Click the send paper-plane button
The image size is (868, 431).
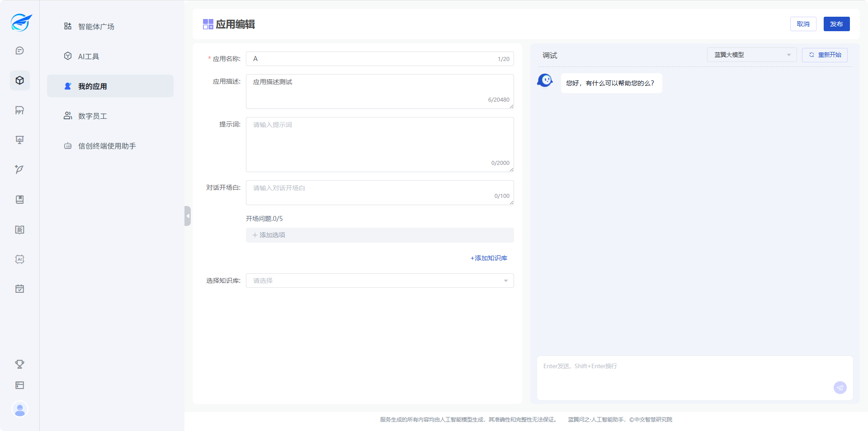[x=840, y=388]
